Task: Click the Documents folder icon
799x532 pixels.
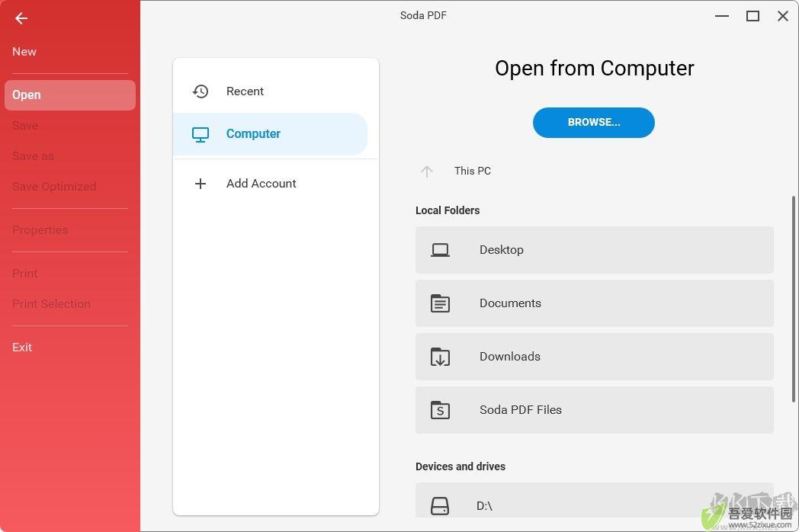Action: (440, 303)
